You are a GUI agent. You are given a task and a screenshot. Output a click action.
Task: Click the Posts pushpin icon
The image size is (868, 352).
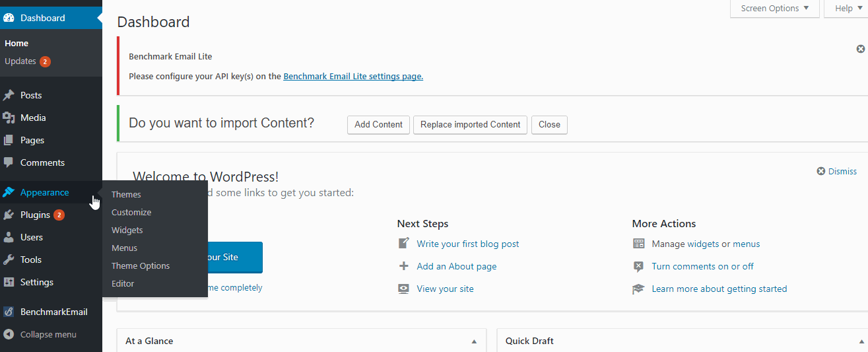(9, 95)
